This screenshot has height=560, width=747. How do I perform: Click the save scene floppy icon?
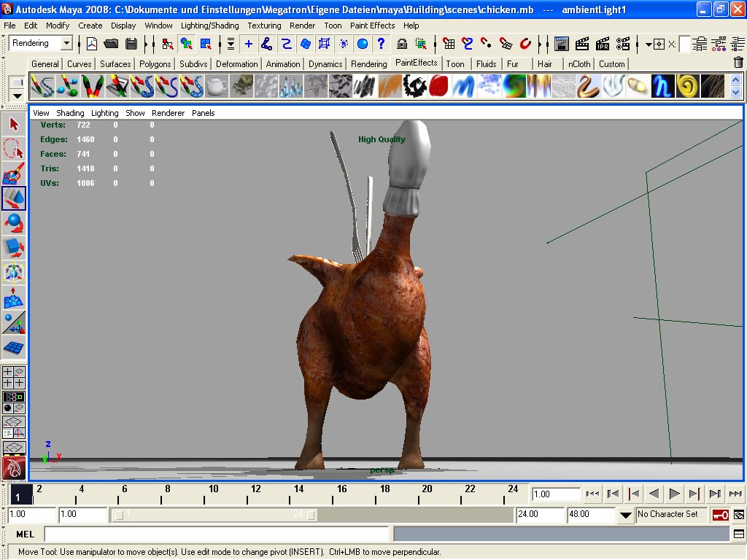point(131,44)
